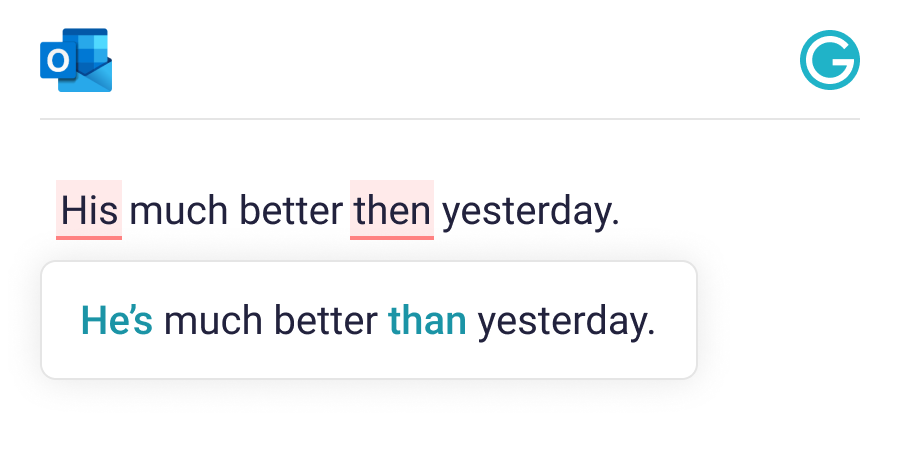Click the blue "O" tile of Outlook logo
The width and height of the screenshot is (900, 460).
56,62
